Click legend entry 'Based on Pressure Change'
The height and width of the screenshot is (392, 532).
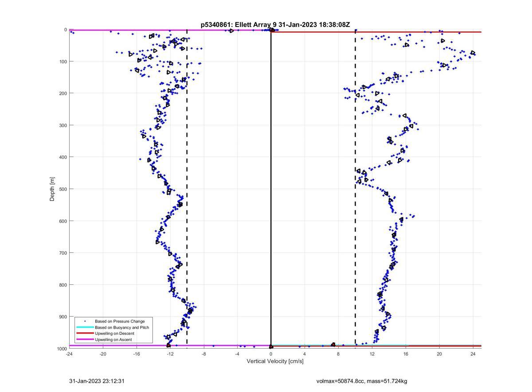(x=120, y=321)
